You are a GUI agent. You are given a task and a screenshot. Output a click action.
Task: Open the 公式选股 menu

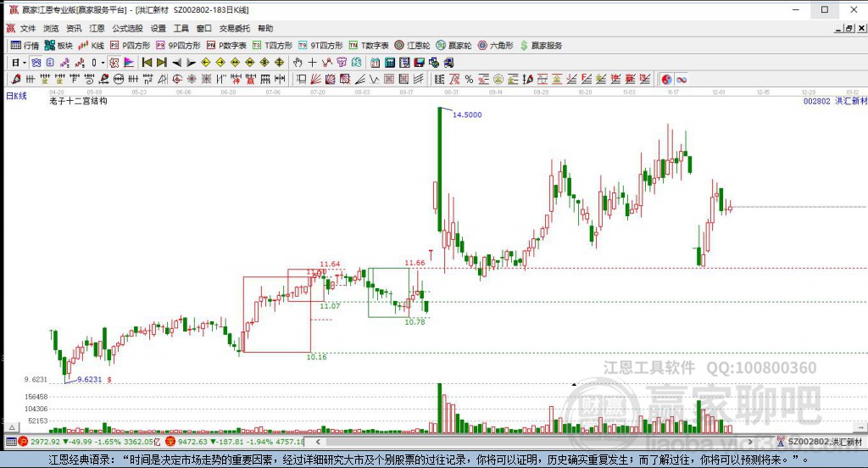127,28
